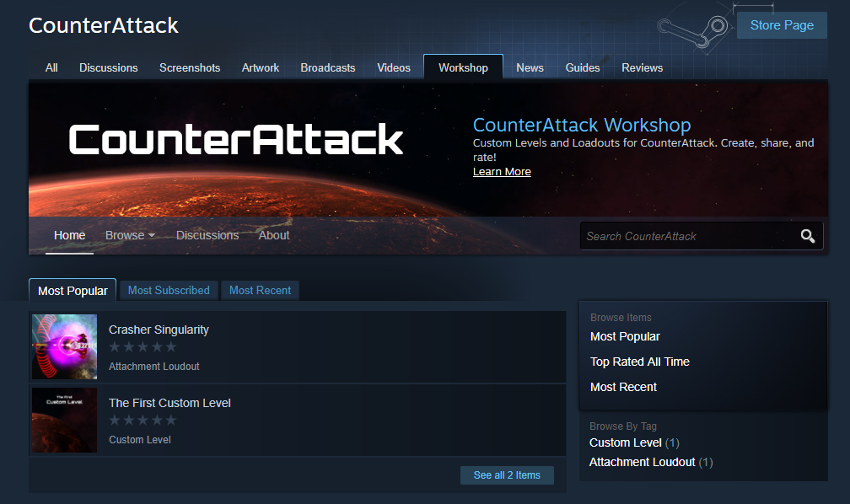Open the Crasher Singularity title link
This screenshot has height=504, width=850.
(x=159, y=330)
